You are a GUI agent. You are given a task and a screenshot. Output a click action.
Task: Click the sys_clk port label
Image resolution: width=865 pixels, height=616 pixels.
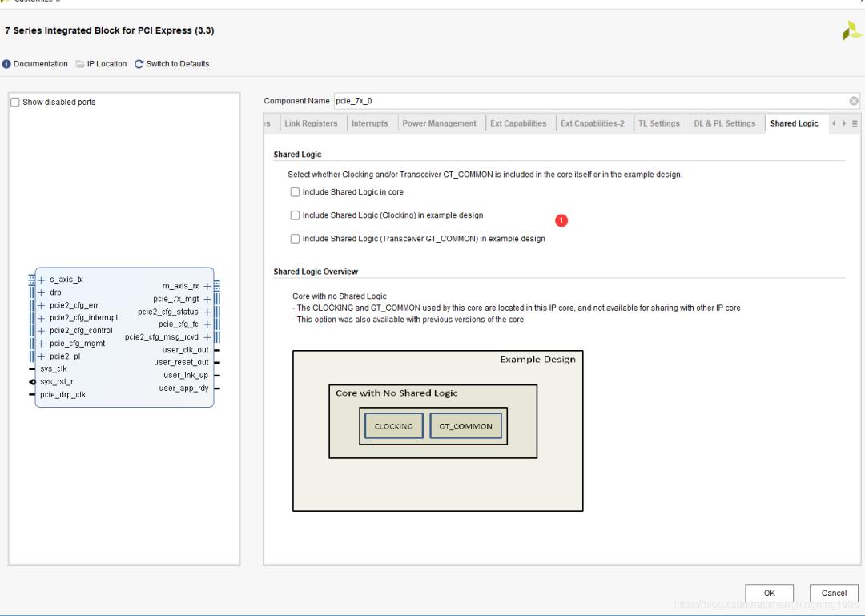(54, 369)
